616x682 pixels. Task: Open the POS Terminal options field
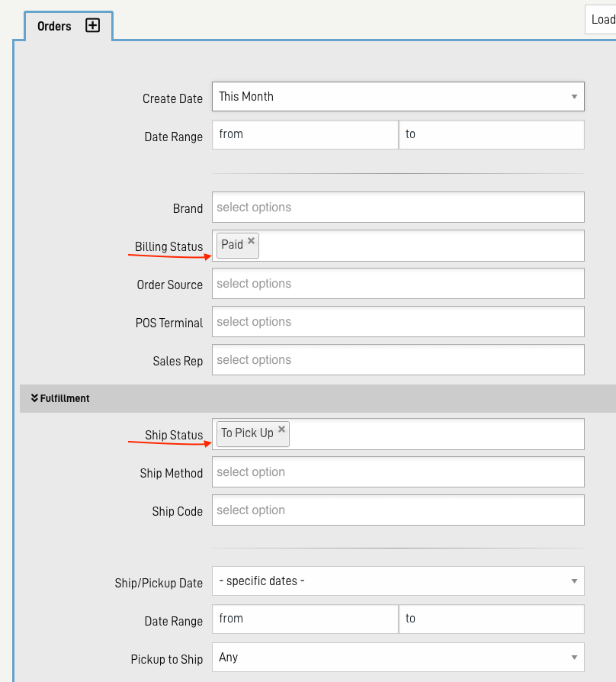coord(398,321)
